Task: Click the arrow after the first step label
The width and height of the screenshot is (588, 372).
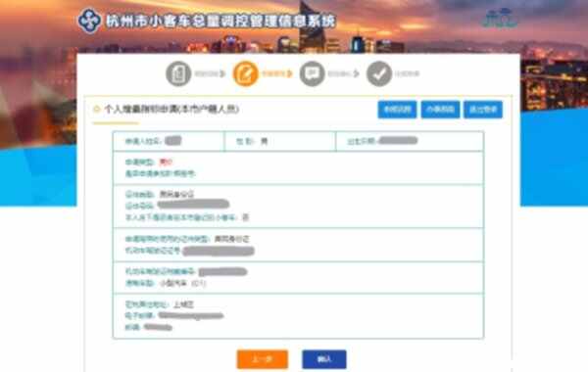Action: pos(222,73)
